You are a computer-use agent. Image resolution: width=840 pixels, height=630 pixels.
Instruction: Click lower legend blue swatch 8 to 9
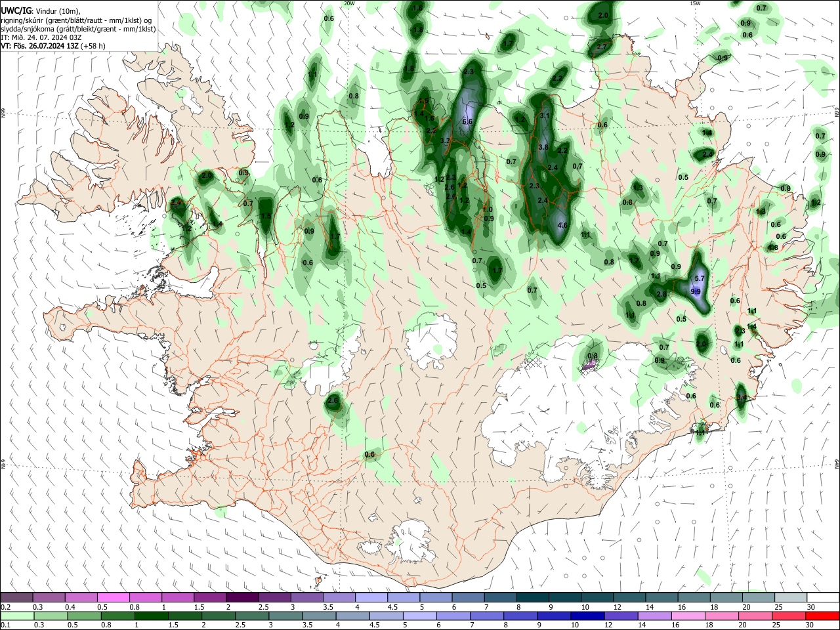(520, 616)
